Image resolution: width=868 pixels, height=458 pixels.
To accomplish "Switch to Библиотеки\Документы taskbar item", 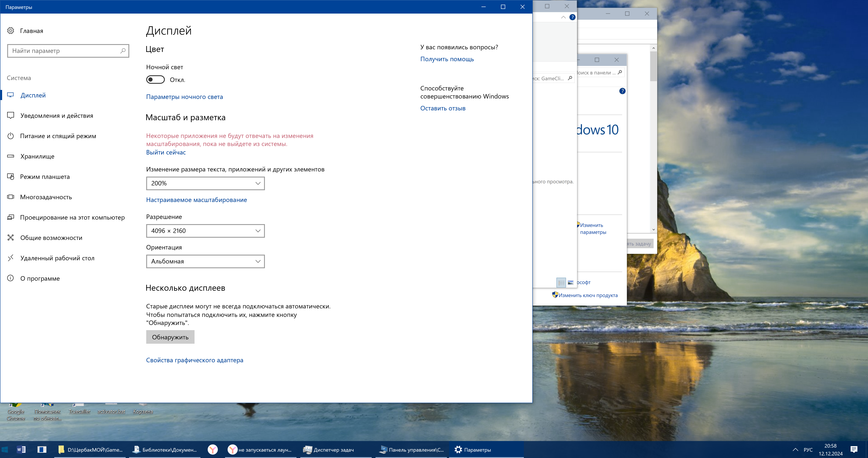I will coord(165,450).
